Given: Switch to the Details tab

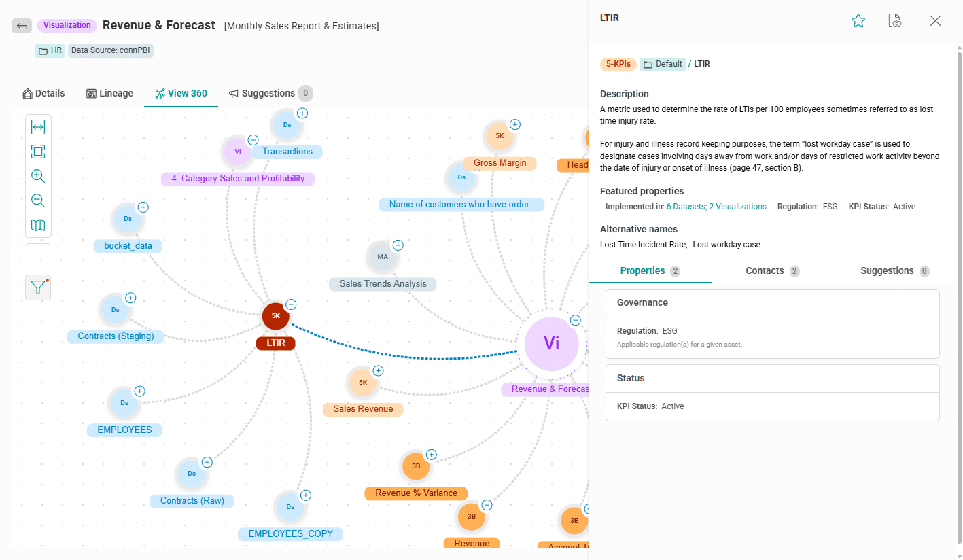Looking at the screenshot, I should [x=43, y=93].
